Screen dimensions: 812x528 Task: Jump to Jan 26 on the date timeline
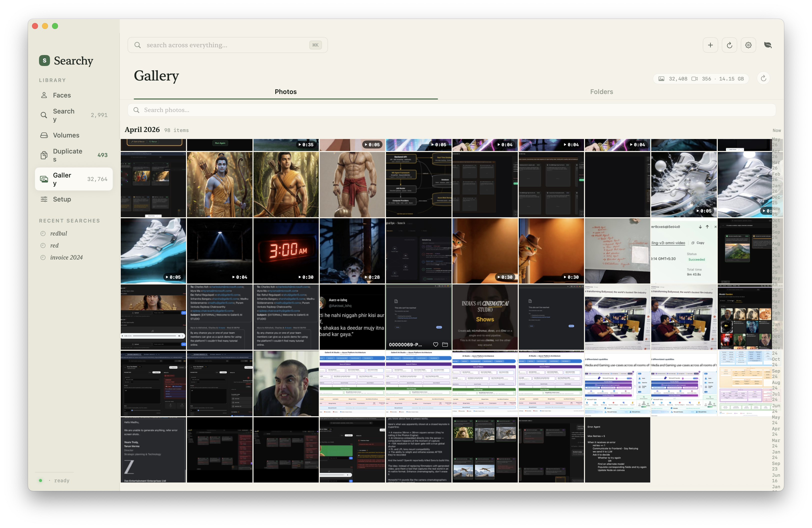tap(776, 188)
